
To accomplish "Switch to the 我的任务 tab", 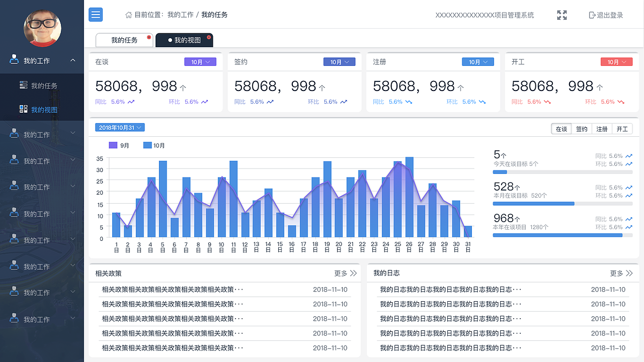I will [x=124, y=40].
